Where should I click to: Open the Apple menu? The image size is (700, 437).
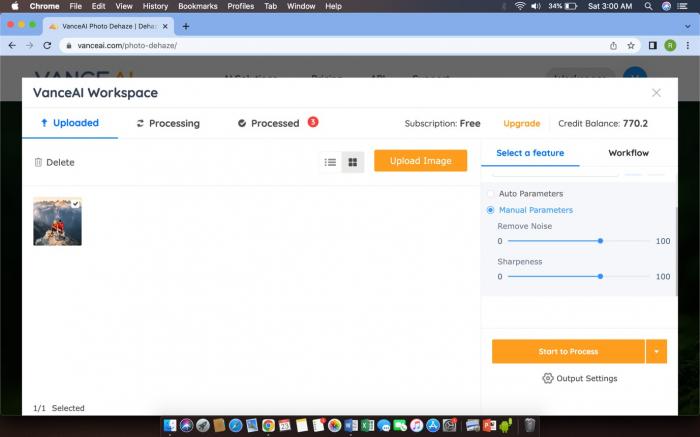[15, 6]
